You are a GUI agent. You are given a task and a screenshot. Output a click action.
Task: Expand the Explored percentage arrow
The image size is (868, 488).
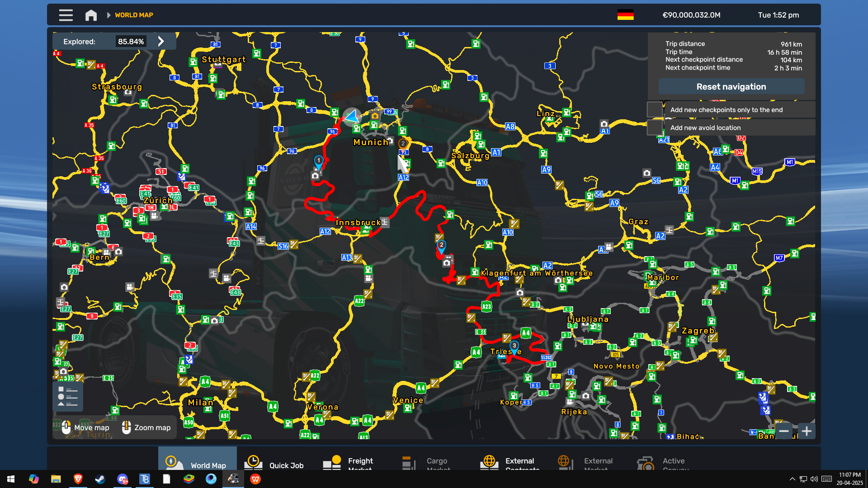point(161,42)
